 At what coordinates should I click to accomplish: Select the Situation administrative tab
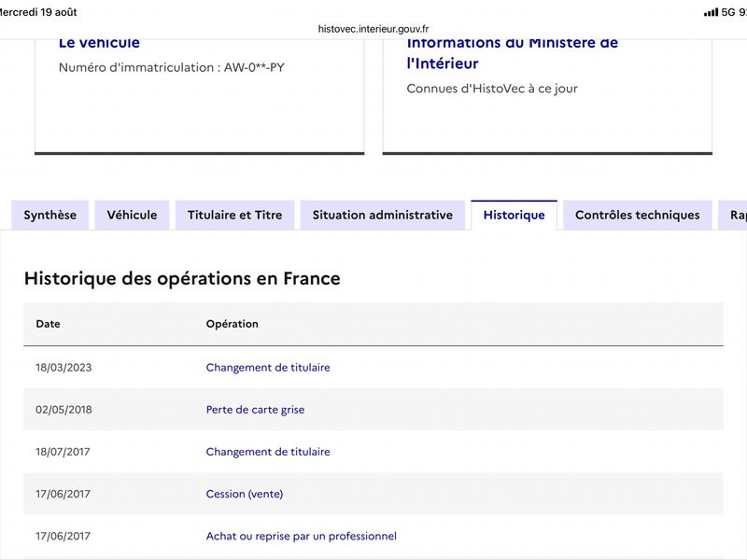[x=383, y=216]
